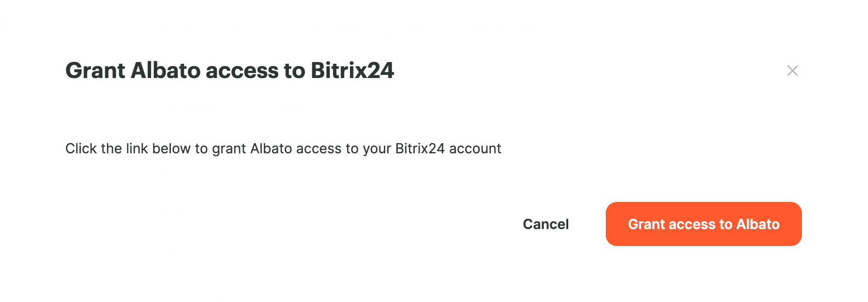The image size is (868, 302).
Task: Click the gray X icon at dialog corner
Action: point(792,71)
